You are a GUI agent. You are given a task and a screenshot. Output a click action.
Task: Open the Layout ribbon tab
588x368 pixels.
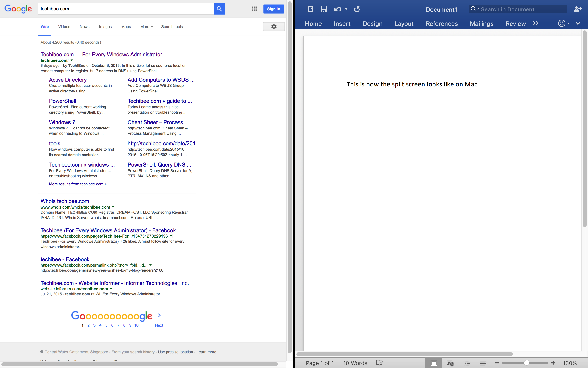404,24
